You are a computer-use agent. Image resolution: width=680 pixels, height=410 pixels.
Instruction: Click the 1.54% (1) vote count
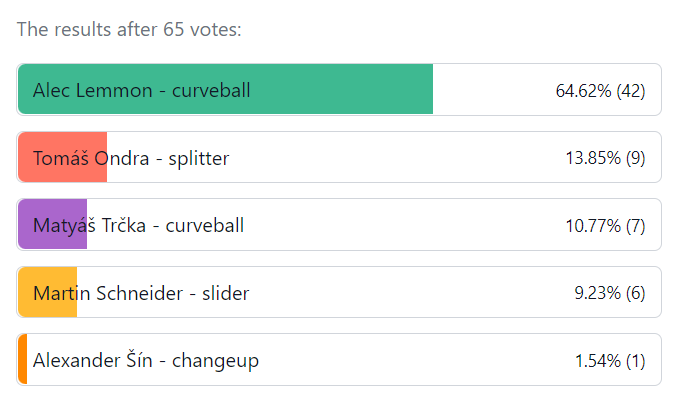click(609, 360)
